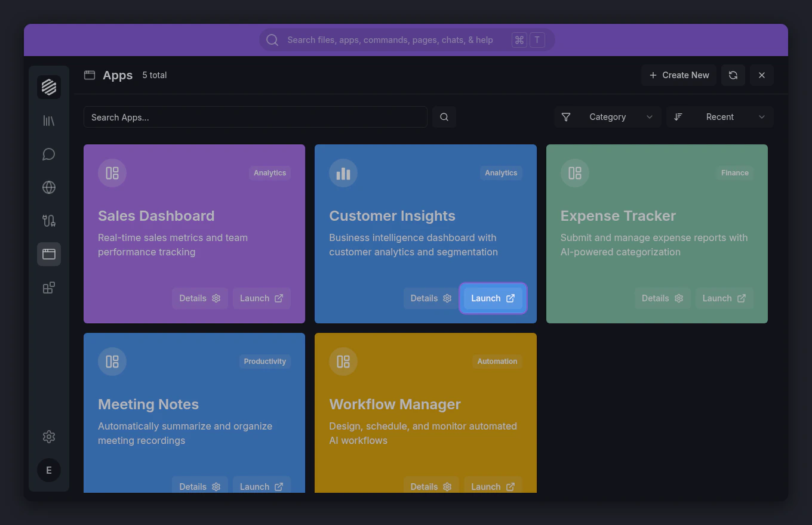The height and width of the screenshot is (525, 812).
Task: Launch the Workflow Manager app
Action: (493, 484)
